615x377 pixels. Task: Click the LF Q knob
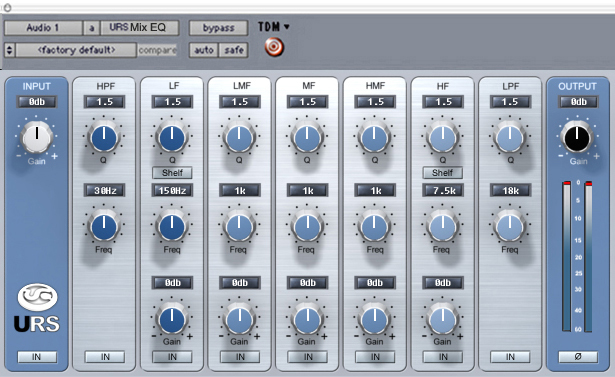172,138
